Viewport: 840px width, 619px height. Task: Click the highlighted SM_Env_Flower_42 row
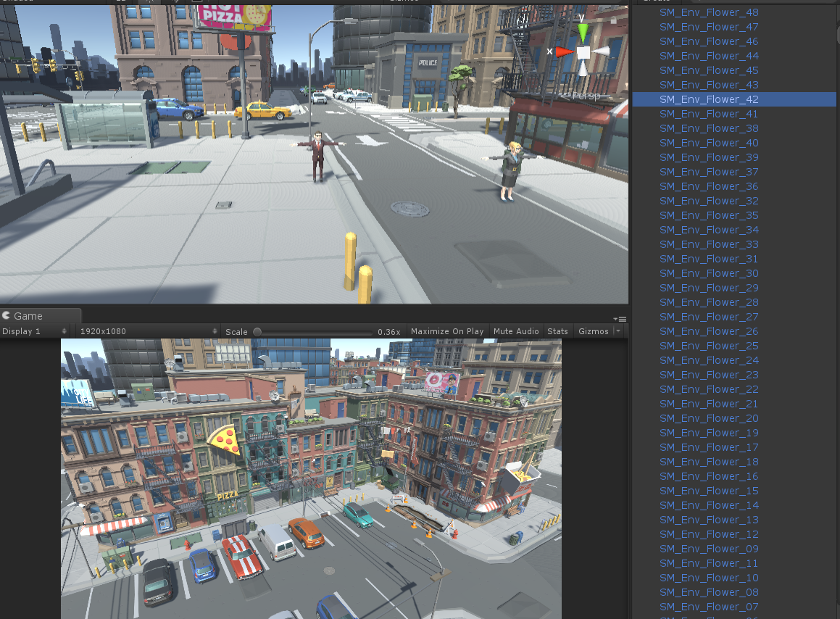click(734, 99)
